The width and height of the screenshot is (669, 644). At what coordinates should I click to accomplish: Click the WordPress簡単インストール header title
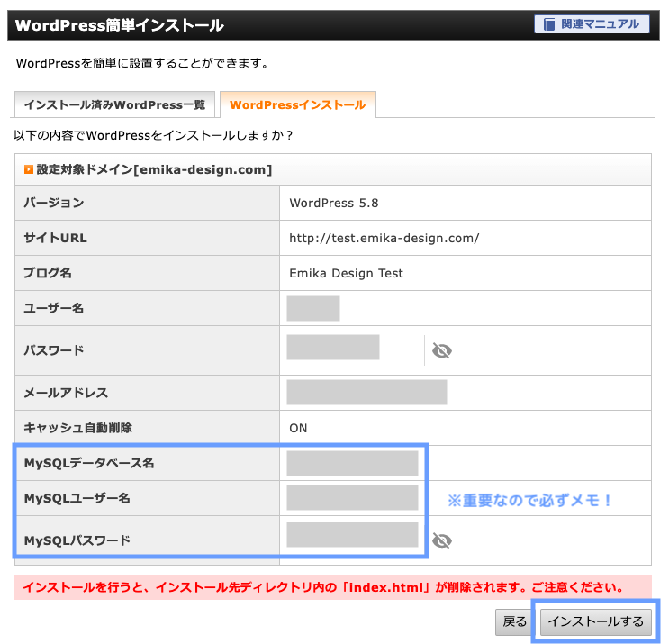[119, 25]
